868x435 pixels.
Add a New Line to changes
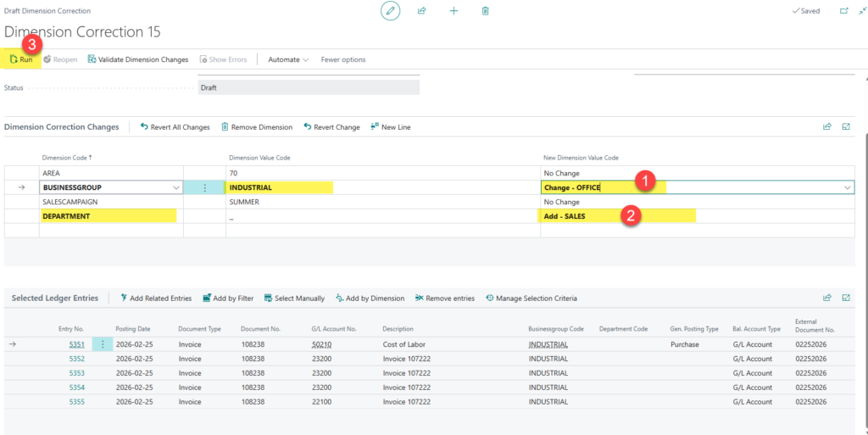(390, 127)
